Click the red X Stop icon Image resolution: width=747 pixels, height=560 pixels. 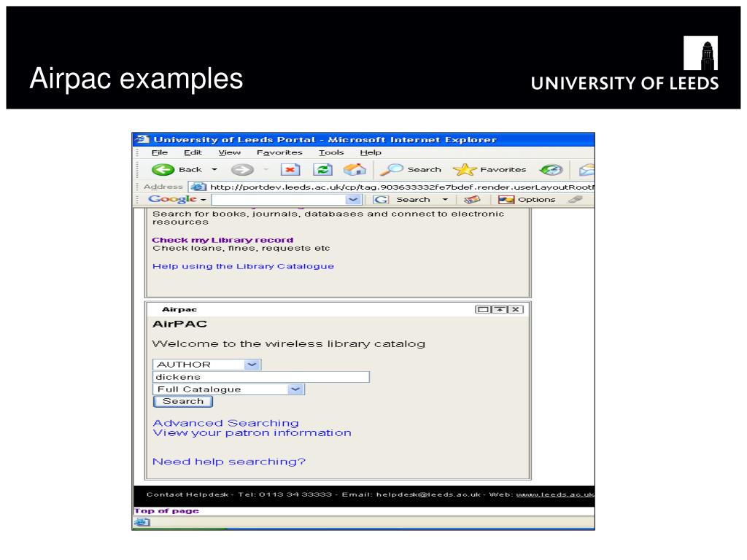pos(290,169)
